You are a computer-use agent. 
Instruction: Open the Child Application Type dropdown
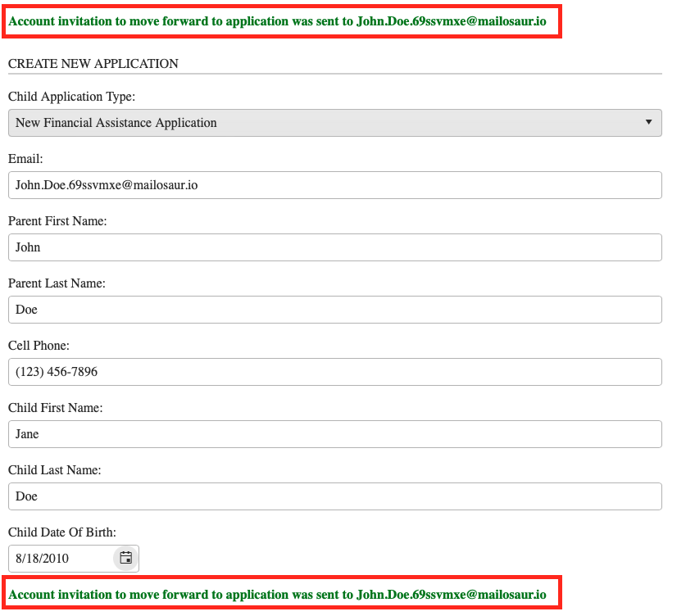pos(335,123)
